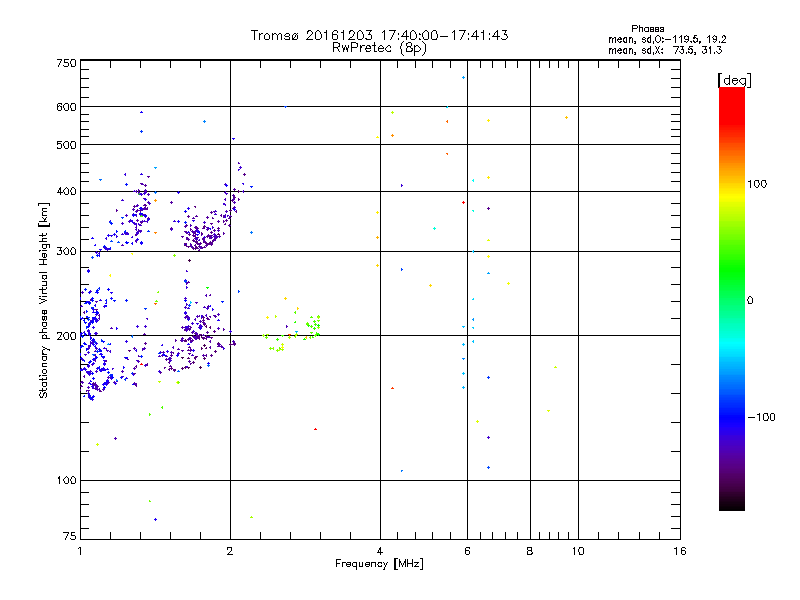The image size is (800, 600).
Task: Click the '[deg]' colorbar unit label
Action: pos(734,80)
